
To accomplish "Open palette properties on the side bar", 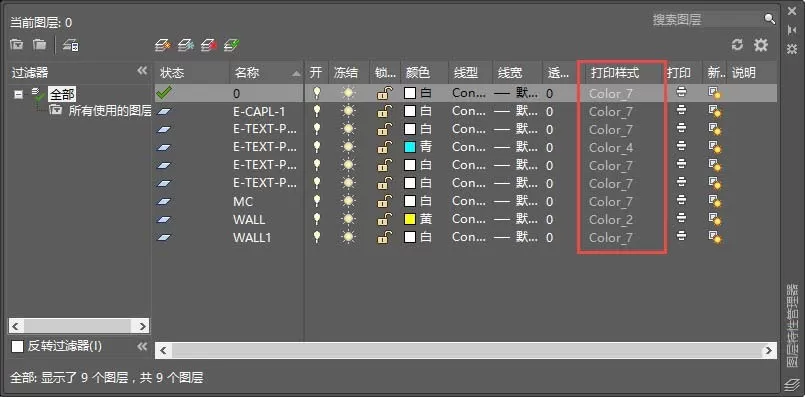I will [x=792, y=49].
